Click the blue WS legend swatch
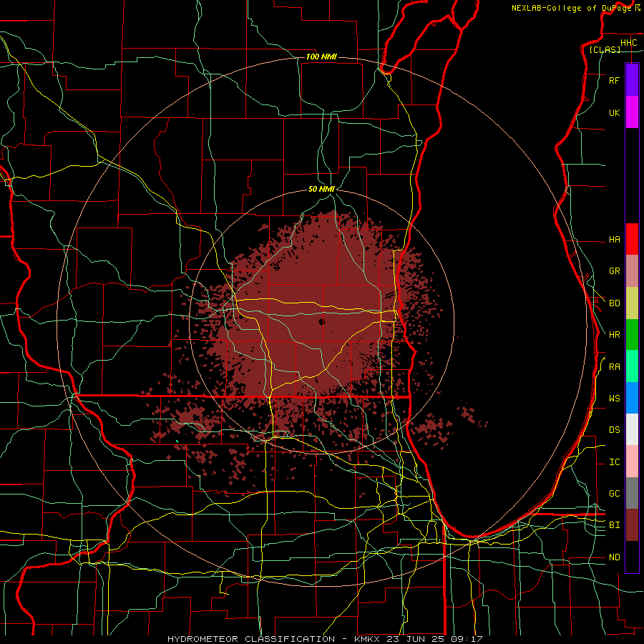 632,398
